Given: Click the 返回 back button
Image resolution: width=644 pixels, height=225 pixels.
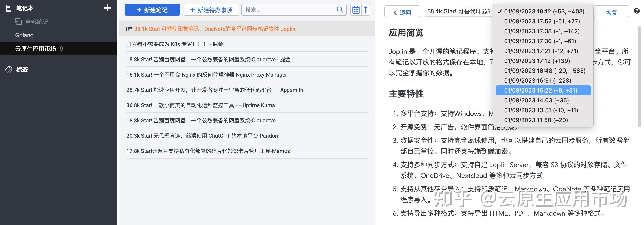Looking at the screenshot, I should 402,12.
